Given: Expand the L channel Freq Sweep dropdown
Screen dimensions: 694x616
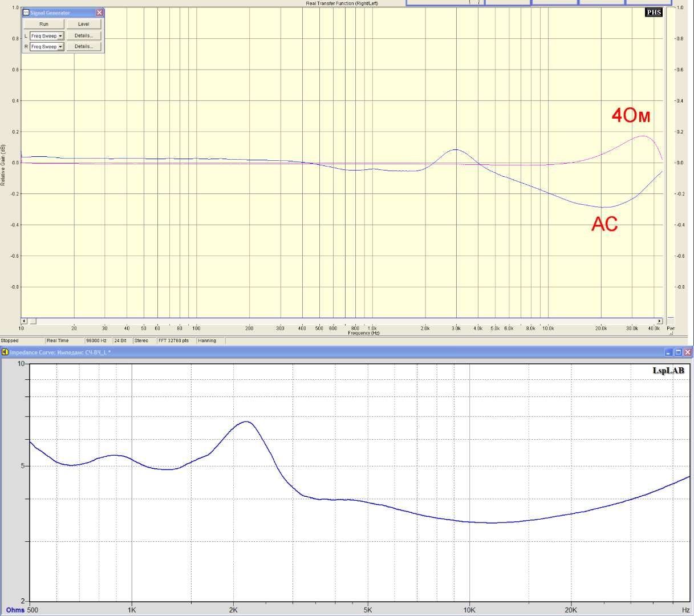Looking at the screenshot, I should point(60,36).
